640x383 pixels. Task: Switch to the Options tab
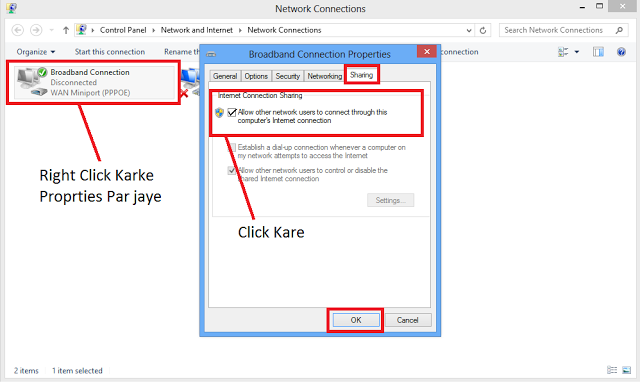click(256, 76)
